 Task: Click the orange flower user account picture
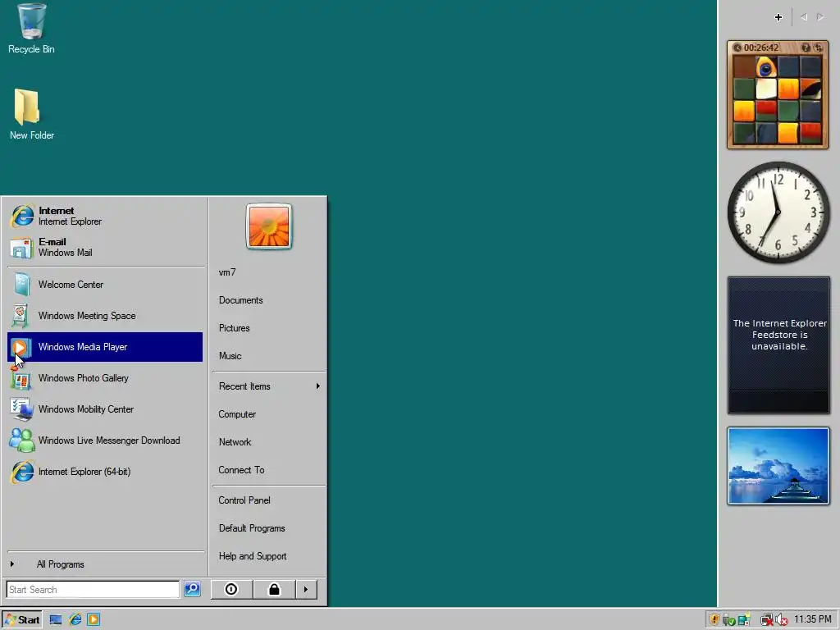[269, 226]
